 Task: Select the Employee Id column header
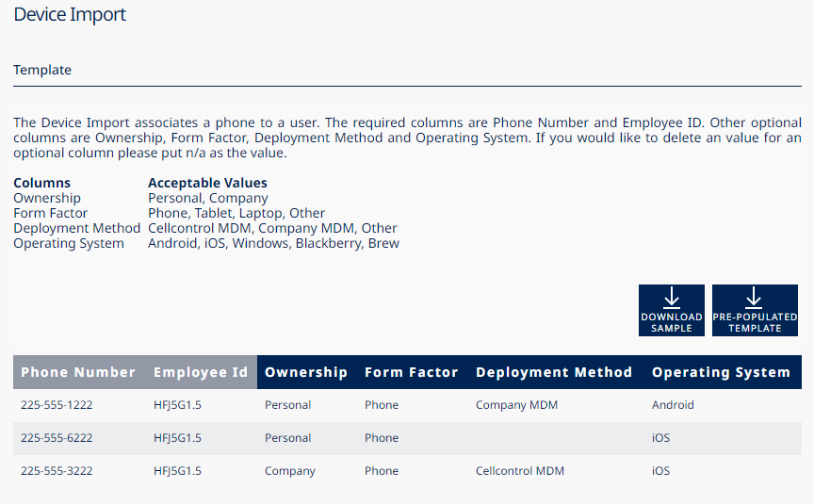[x=201, y=372]
